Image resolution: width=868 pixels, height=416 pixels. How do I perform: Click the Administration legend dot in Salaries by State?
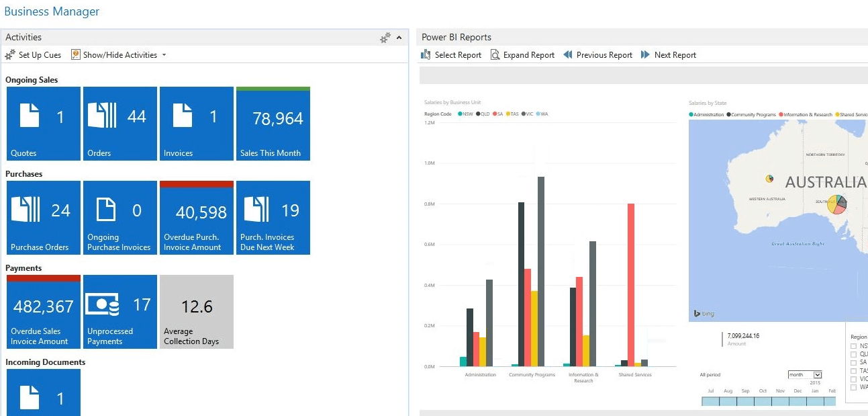tap(691, 115)
